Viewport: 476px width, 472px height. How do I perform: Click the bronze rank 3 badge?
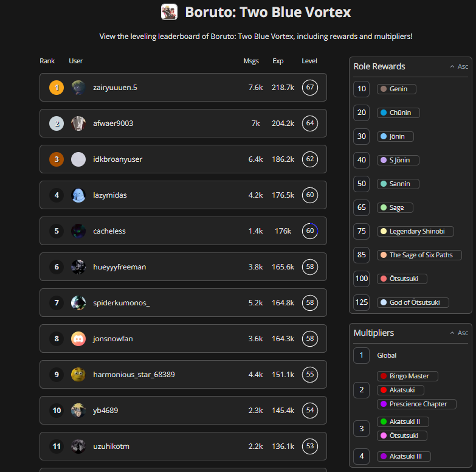tap(57, 159)
